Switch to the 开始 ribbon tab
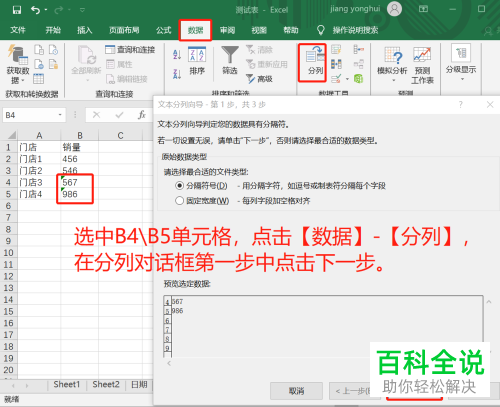Image resolution: width=500 pixels, height=407 pixels. [x=53, y=30]
